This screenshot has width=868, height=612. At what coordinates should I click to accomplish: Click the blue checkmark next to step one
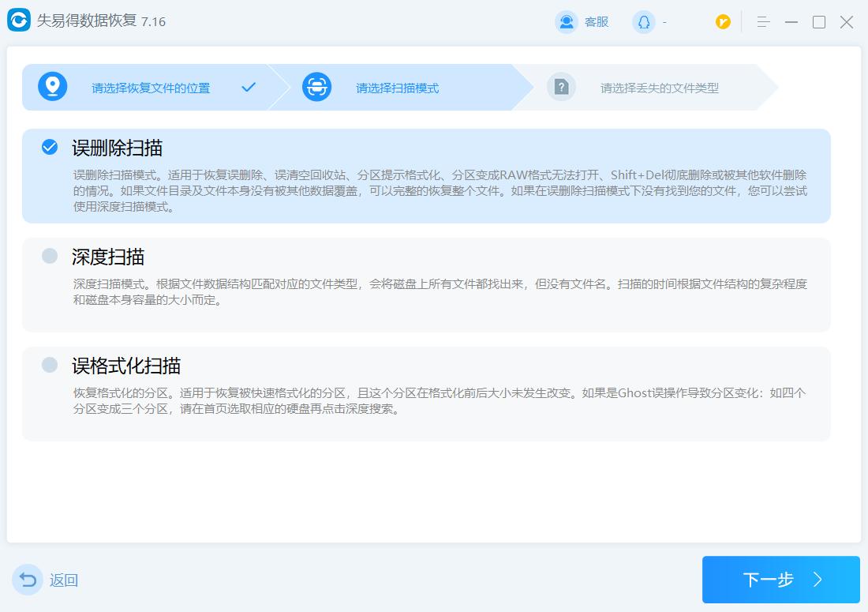tap(249, 88)
